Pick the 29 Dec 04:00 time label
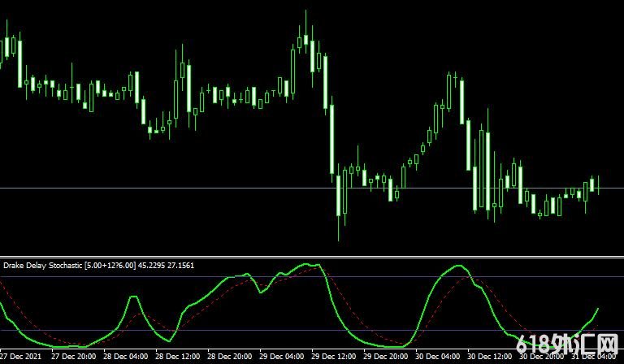Screen dimensions: 624x364 [x=282, y=356]
